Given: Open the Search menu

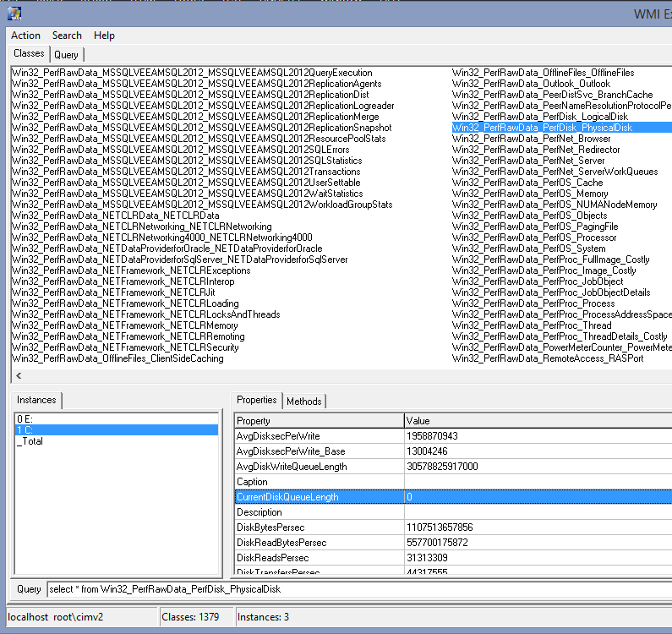Looking at the screenshot, I should coord(67,36).
